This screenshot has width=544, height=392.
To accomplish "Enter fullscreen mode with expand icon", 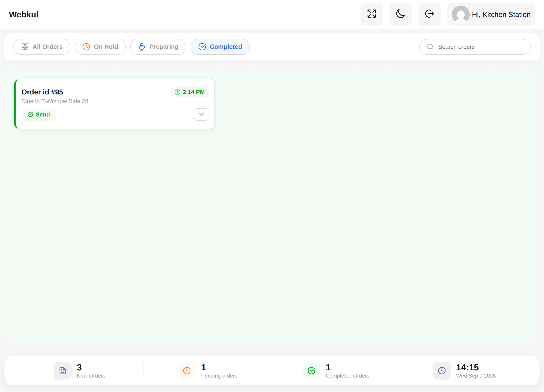I will pos(371,14).
